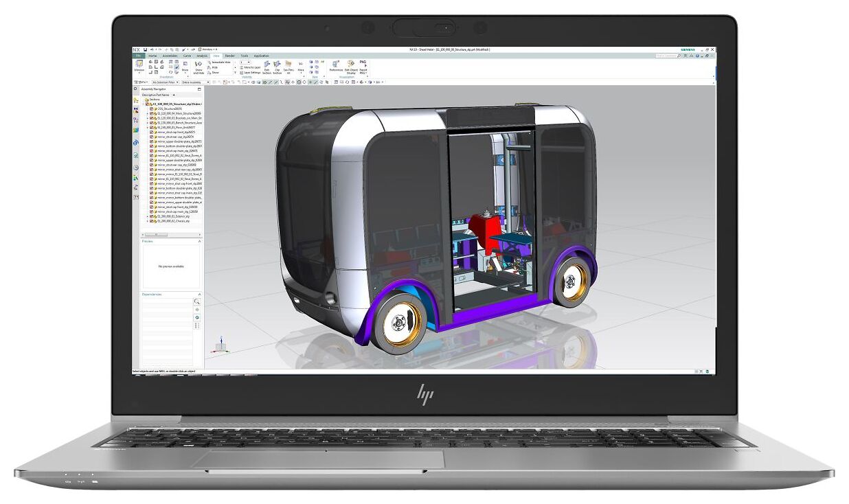This screenshot has width=849, height=504.
Task: Switch to the Assemblies ribbon tab
Action: coord(170,56)
